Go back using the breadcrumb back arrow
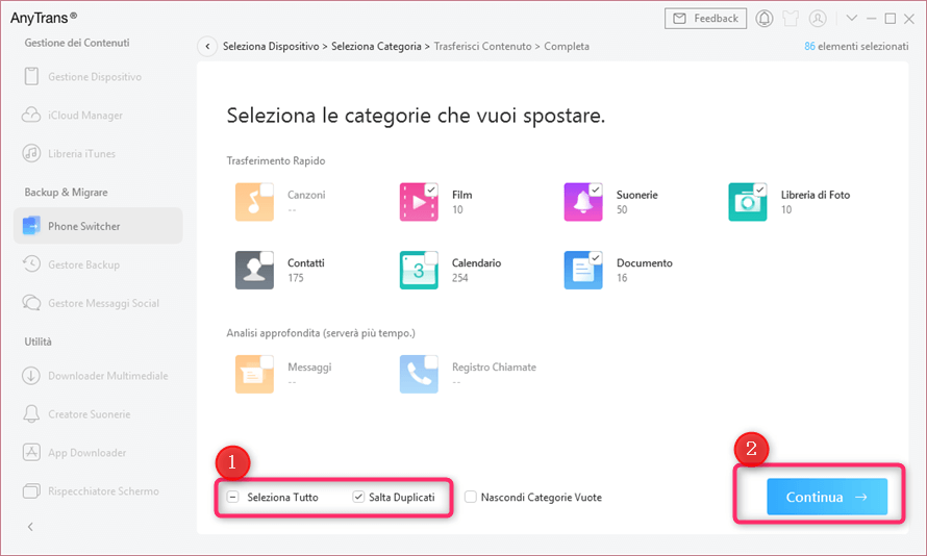This screenshot has width=927, height=556. coord(207,46)
